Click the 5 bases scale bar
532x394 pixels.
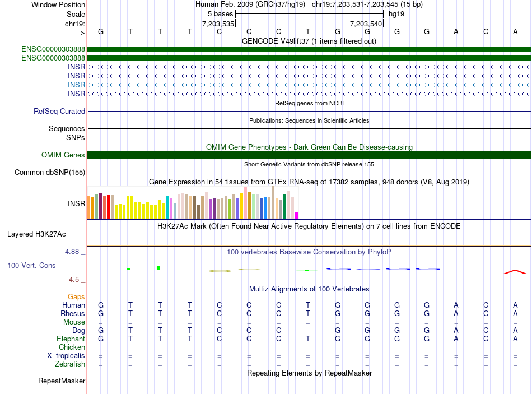(309, 13)
